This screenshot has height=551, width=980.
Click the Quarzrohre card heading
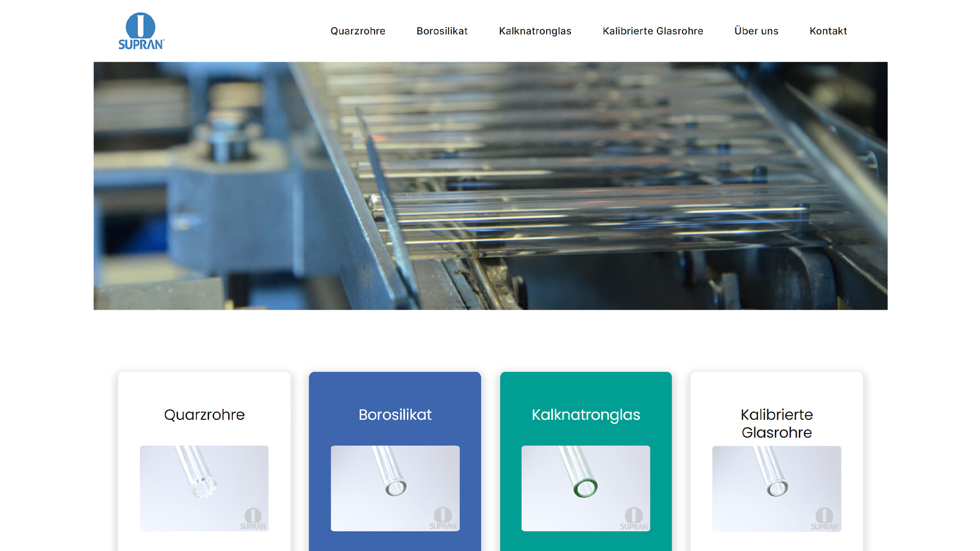(x=204, y=415)
